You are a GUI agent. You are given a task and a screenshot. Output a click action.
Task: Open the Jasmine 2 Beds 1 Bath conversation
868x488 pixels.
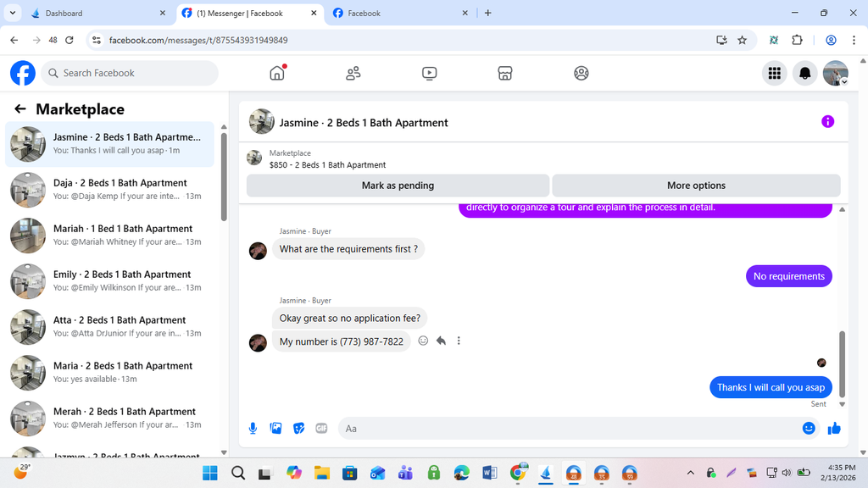(109, 144)
